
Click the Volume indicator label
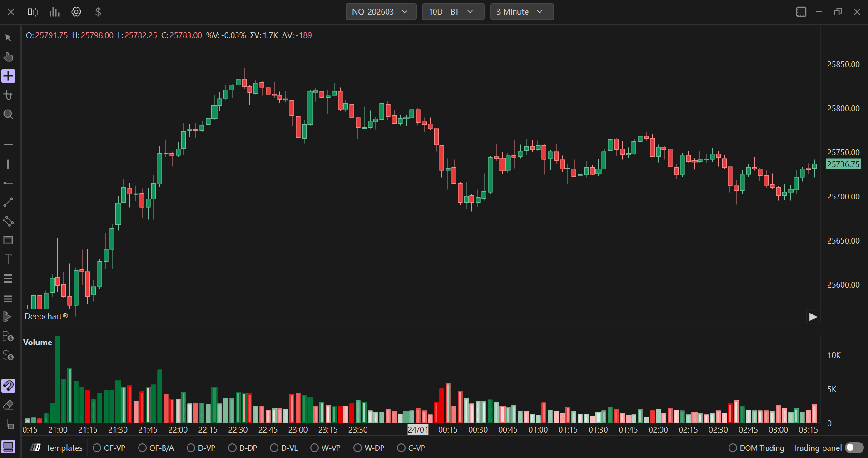(38, 343)
